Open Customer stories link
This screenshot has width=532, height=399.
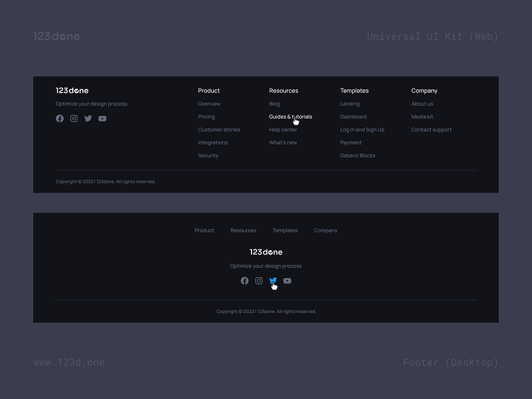click(x=219, y=129)
